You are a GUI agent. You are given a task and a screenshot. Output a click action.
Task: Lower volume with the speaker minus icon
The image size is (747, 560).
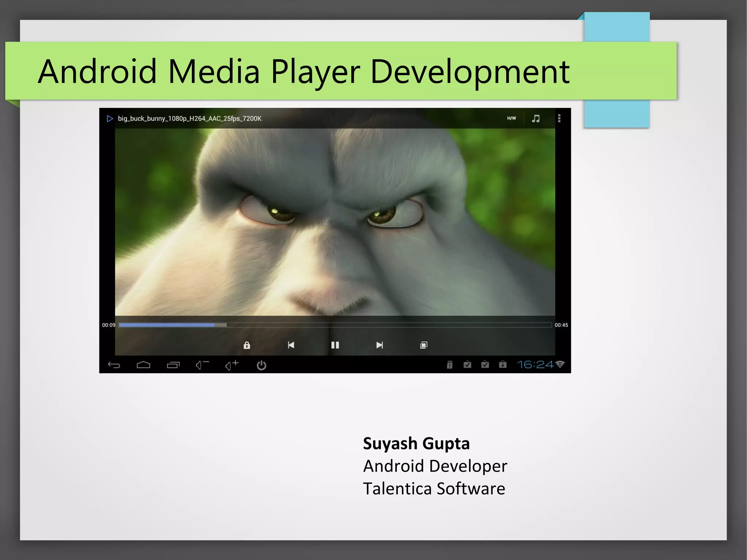click(x=202, y=365)
